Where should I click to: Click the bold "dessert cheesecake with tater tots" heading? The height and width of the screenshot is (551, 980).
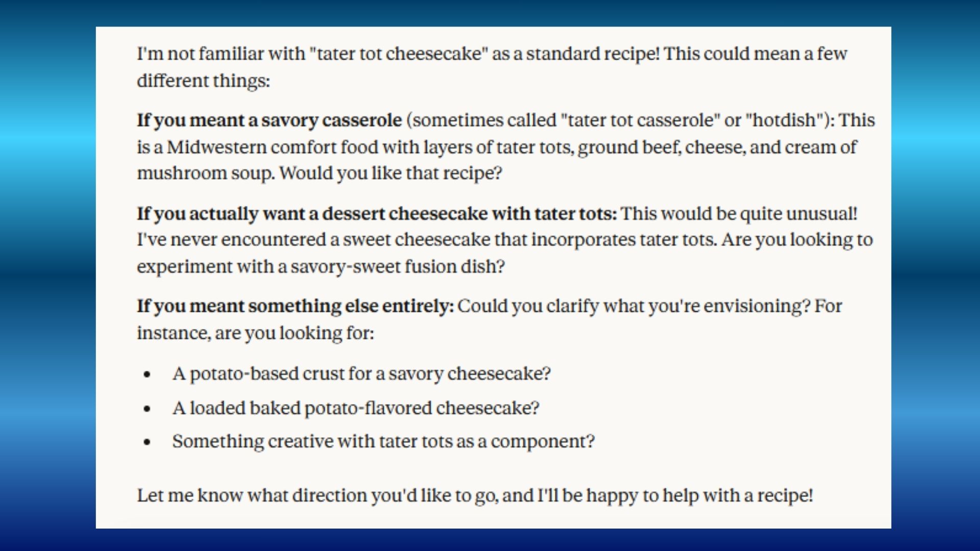tap(470, 214)
